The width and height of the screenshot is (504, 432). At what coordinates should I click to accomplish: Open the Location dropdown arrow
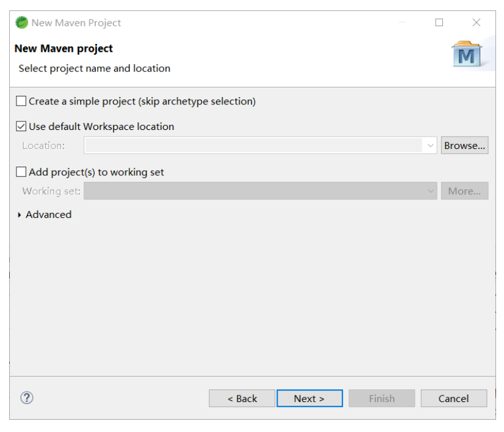[x=430, y=146]
